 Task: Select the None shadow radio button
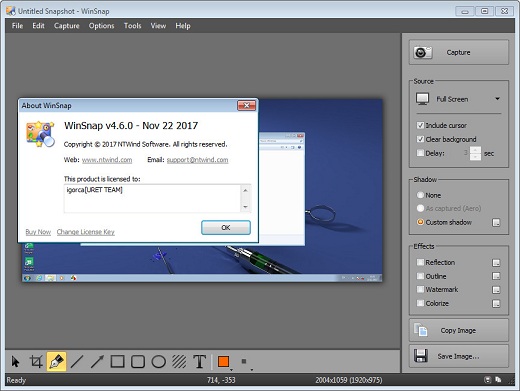[x=420, y=195]
